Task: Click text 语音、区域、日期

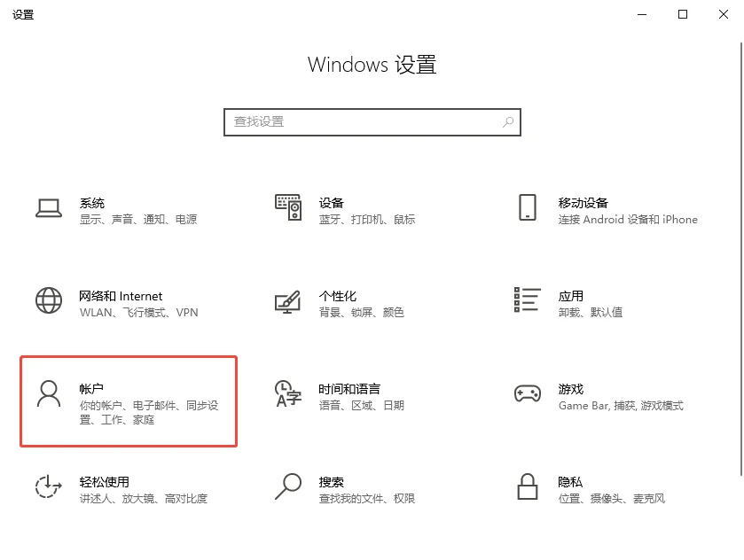Action: (x=362, y=406)
